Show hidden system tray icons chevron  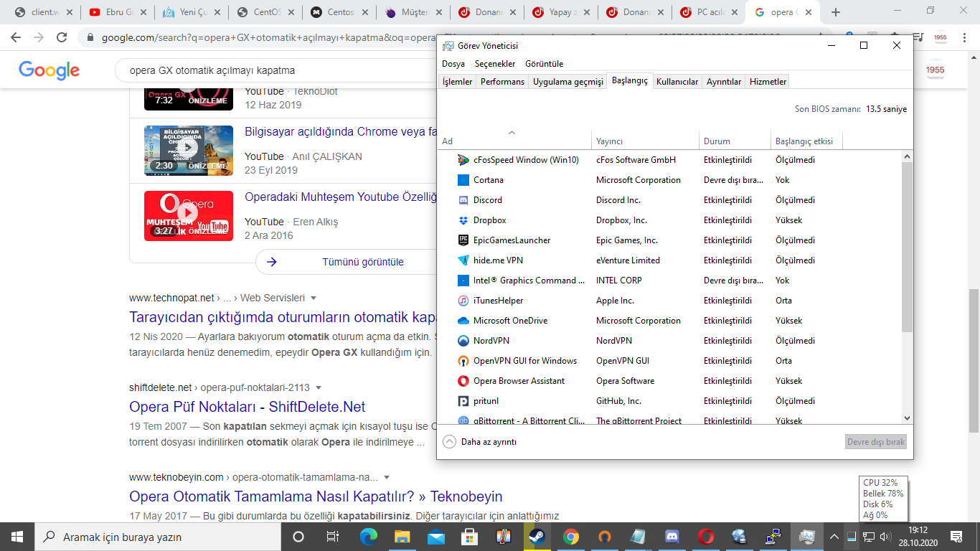834,537
